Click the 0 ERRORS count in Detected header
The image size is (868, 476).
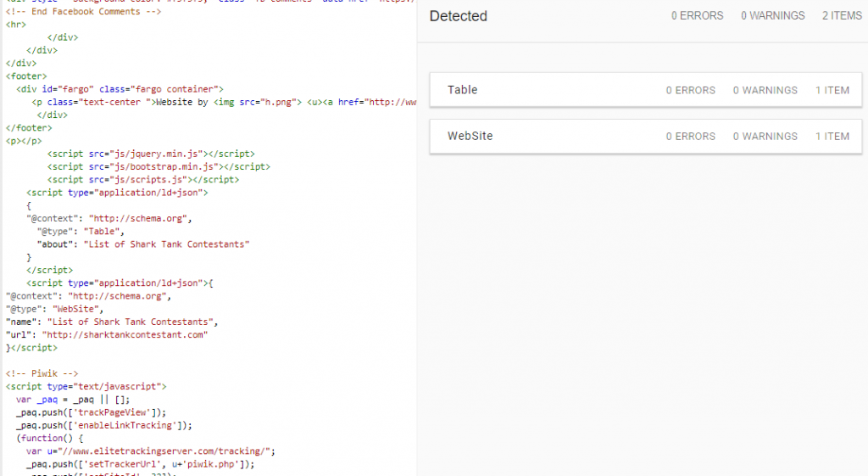pos(697,16)
